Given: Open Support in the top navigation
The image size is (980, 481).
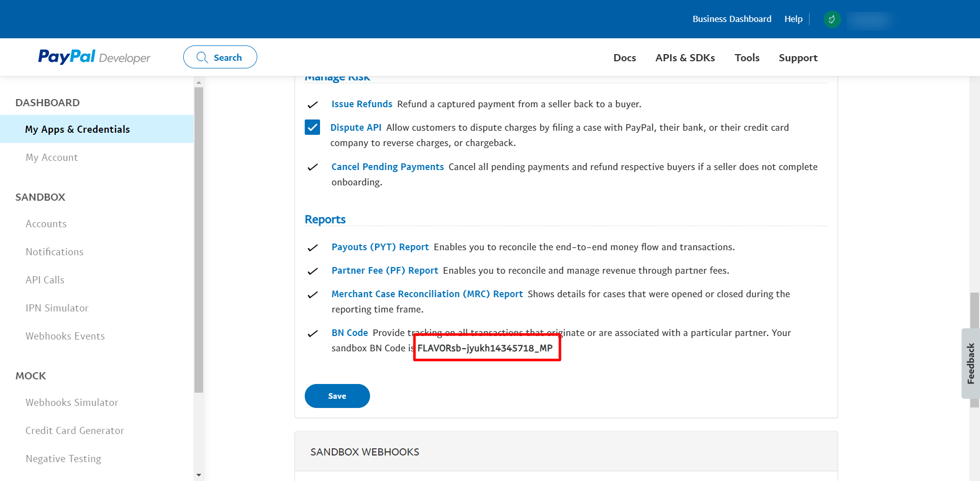Looking at the screenshot, I should pyautogui.click(x=798, y=58).
